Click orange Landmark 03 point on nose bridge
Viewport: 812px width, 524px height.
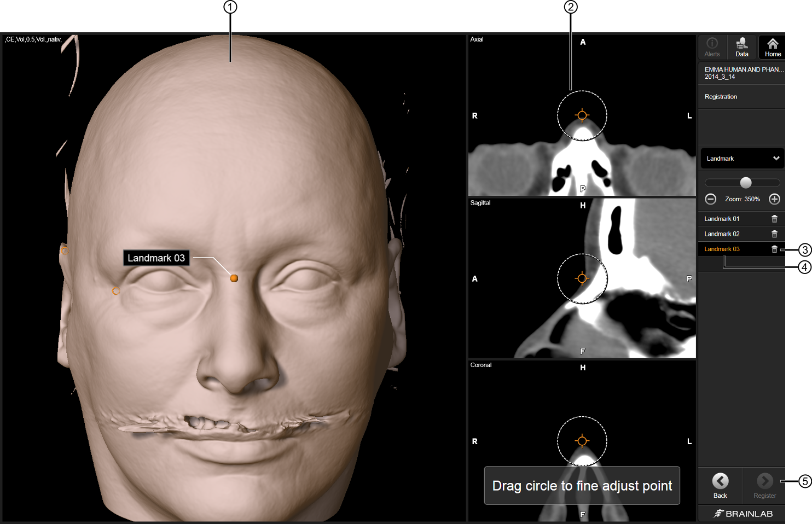234,278
